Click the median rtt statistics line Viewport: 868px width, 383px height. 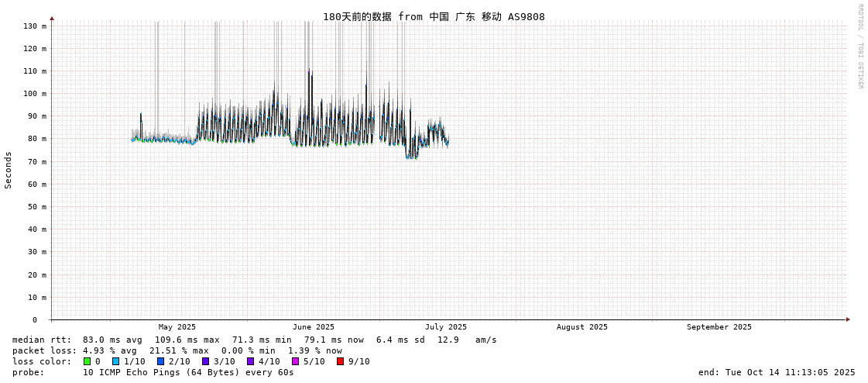254,340
